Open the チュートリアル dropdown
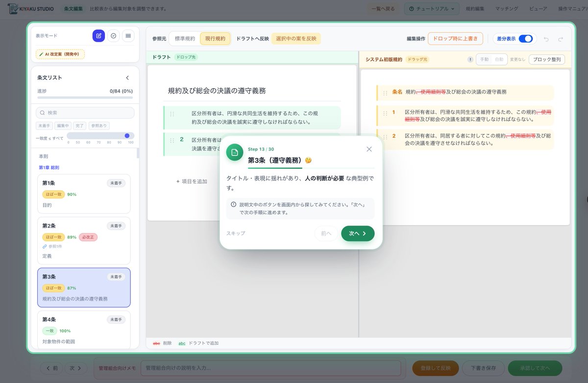The height and width of the screenshot is (383, 588). click(431, 8)
